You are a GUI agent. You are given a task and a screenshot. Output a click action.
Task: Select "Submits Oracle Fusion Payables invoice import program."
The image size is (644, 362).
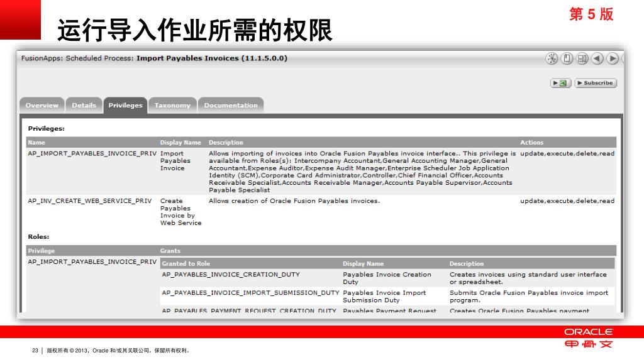pos(528,297)
